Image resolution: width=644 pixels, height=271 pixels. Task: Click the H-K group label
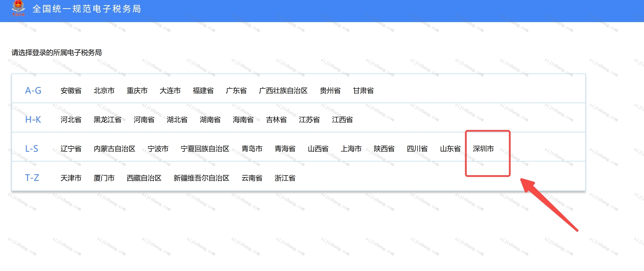pos(33,120)
